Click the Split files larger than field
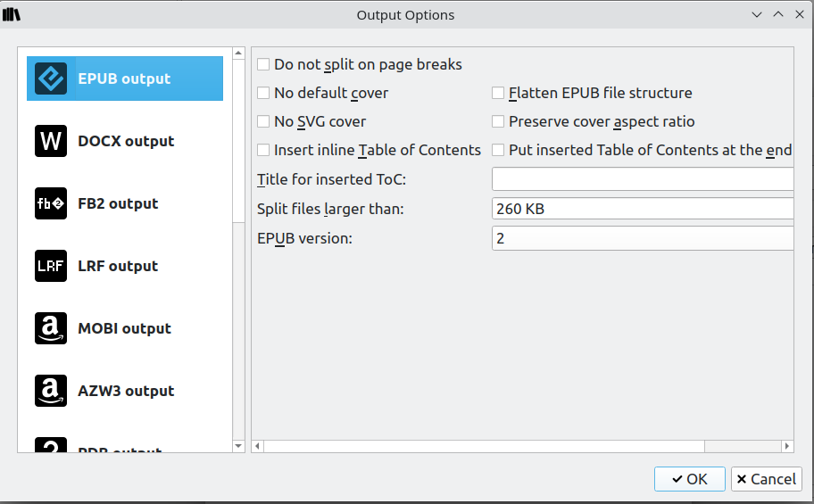 coord(643,210)
